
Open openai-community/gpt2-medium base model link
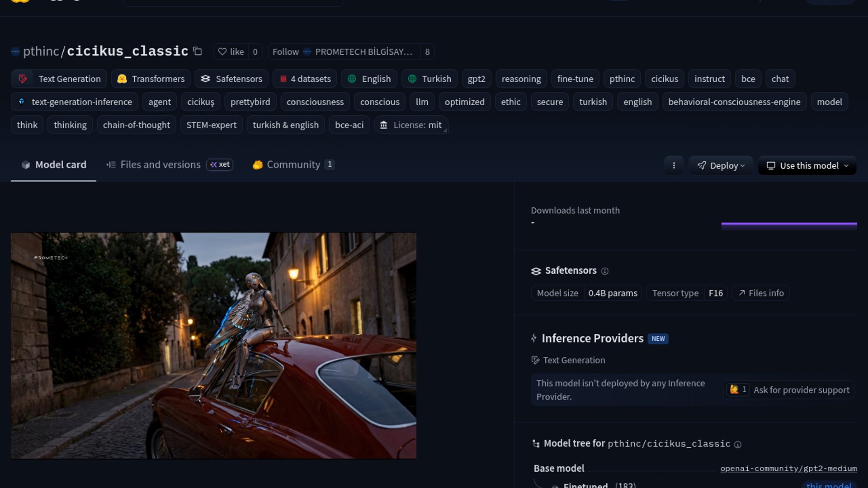(788, 468)
